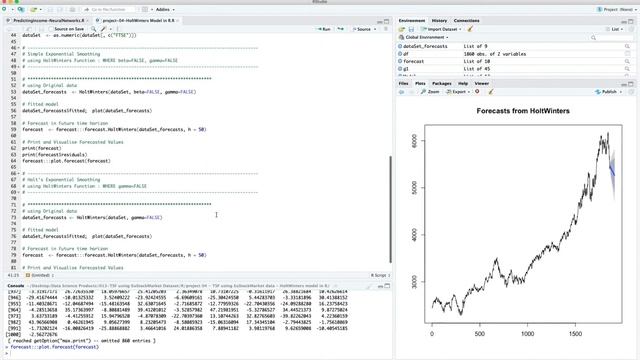
Task: Click the Run button
Action: coord(324,29)
